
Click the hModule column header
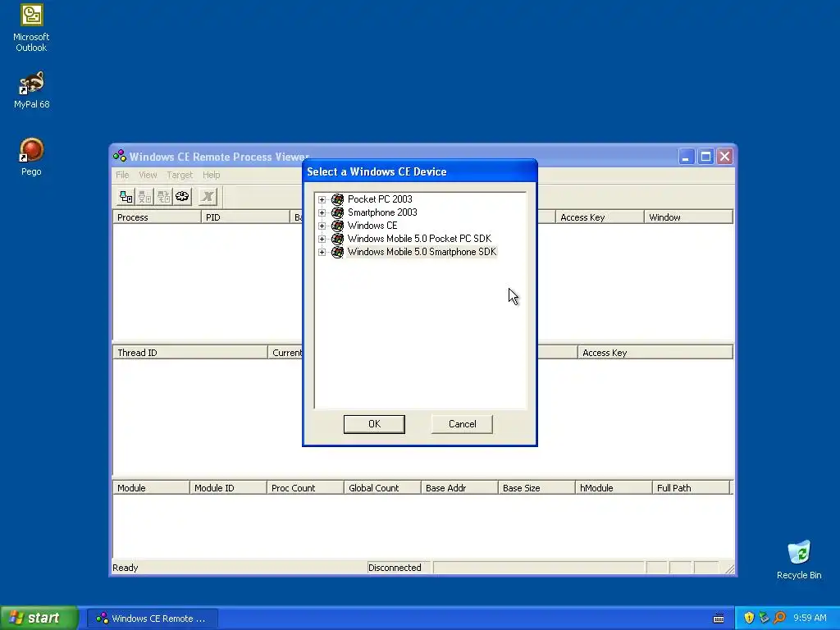coord(614,488)
